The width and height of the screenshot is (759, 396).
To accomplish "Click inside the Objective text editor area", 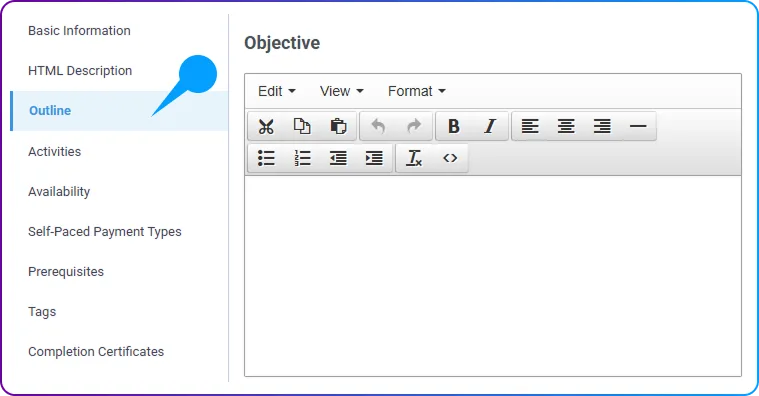I will [x=493, y=275].
